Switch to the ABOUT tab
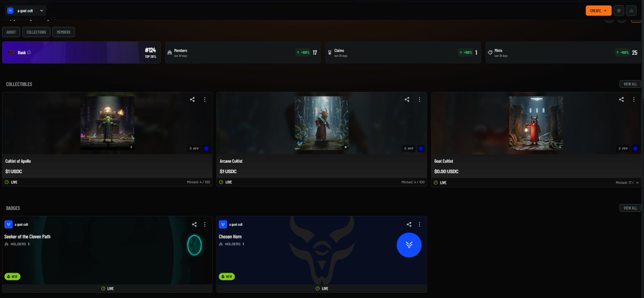Image resolution: width=644 pixels, height=298 pixels. (x=11, y=32)
